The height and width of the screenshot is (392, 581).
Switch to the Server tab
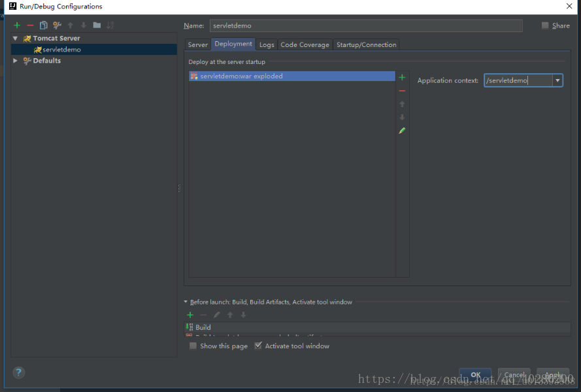pos(197,44)
